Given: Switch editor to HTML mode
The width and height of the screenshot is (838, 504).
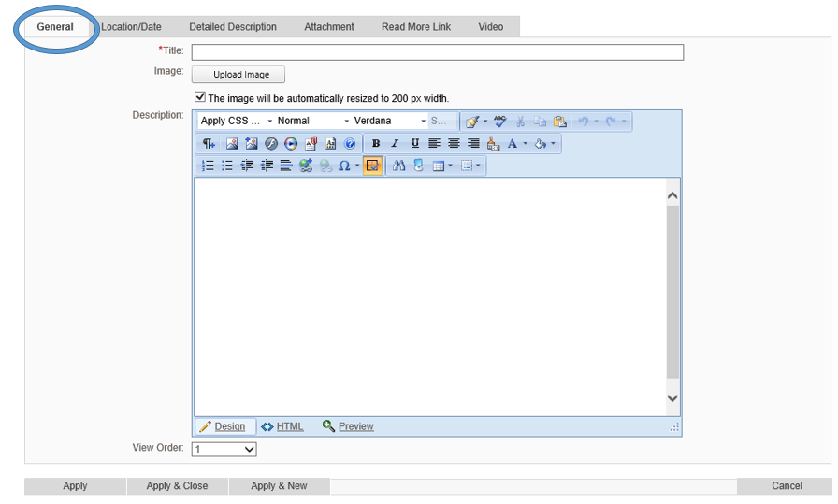Looking at the screenshot, I should pyautogui.click(x=282, y=426).
